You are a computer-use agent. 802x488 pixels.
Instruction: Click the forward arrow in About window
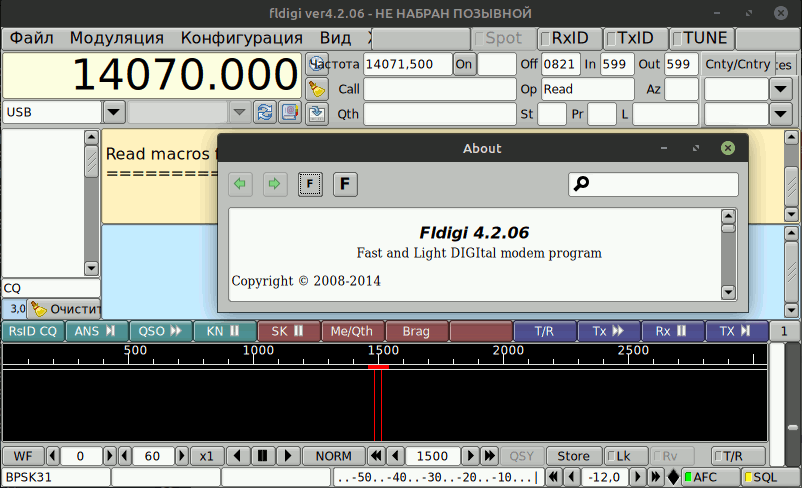275,184
